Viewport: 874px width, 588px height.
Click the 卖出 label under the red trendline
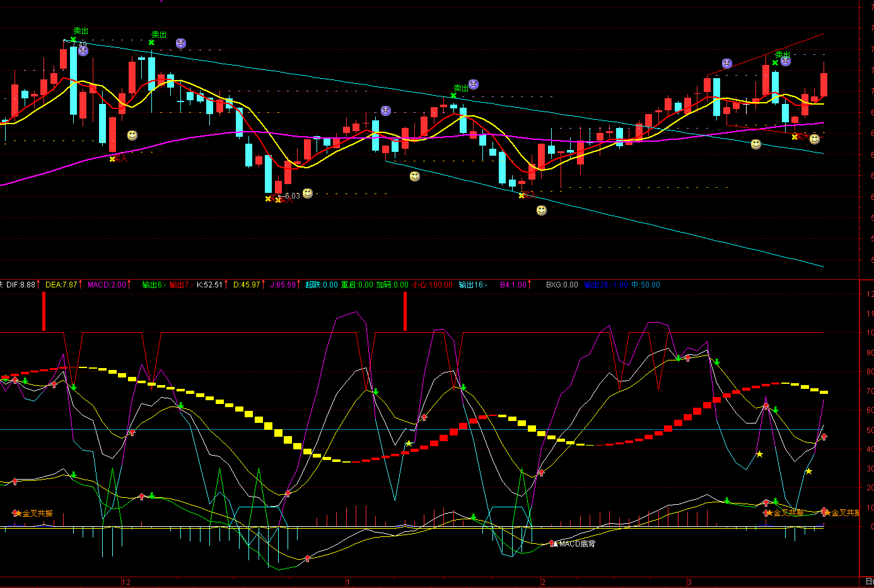[783, 55]
